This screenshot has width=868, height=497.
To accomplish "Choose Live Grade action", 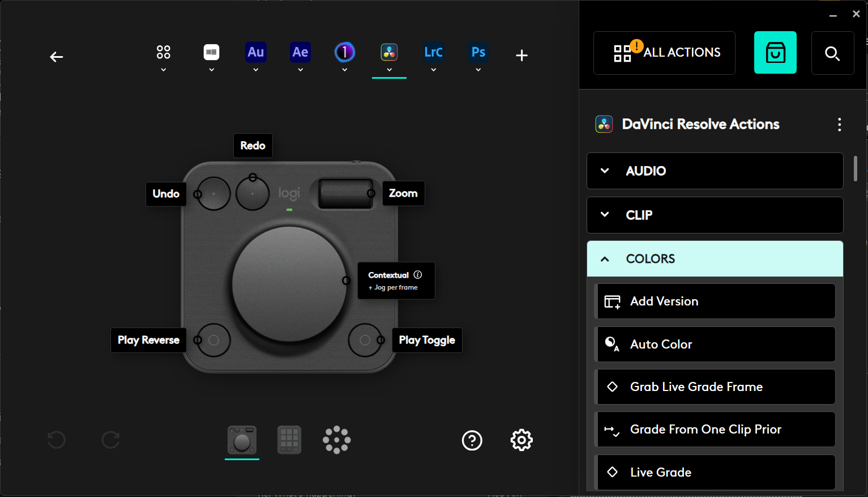I will [x=716, y=473].
